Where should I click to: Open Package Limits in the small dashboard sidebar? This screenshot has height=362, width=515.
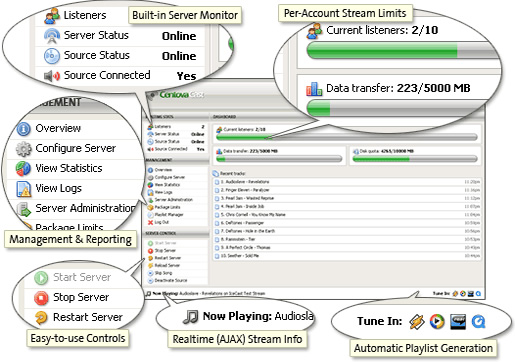[167, 207]
